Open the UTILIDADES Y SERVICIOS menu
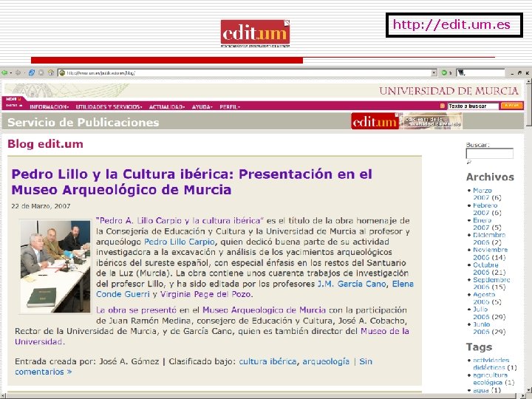 point(109,107)
